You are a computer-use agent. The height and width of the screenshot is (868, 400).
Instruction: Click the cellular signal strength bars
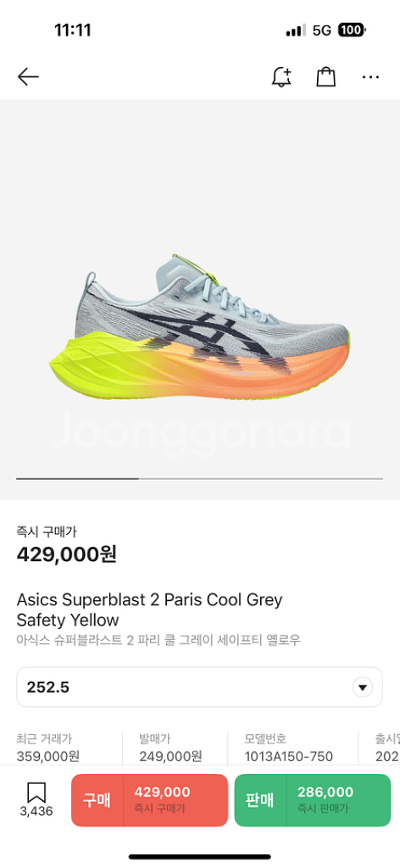296,31
